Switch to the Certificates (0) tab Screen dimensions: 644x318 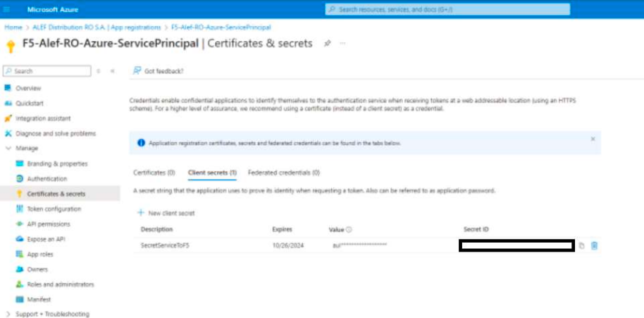pyautogui.click(x=154, y=173)
